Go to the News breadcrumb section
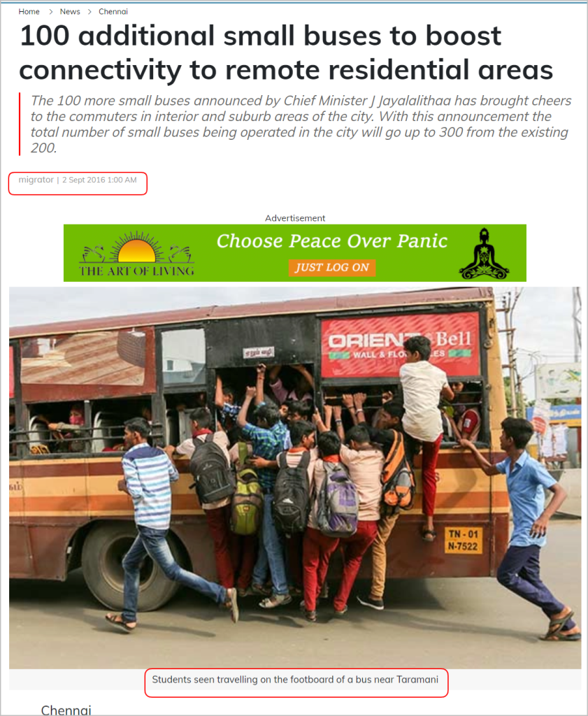This screenshot has height=716, width=588. click(x=70, y=11)
